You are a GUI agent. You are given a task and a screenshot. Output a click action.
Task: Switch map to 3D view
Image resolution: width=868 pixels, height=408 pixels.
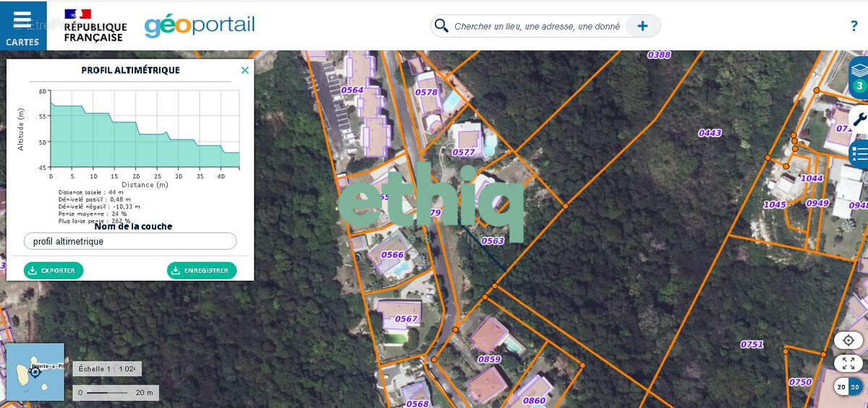click(854, 387)
